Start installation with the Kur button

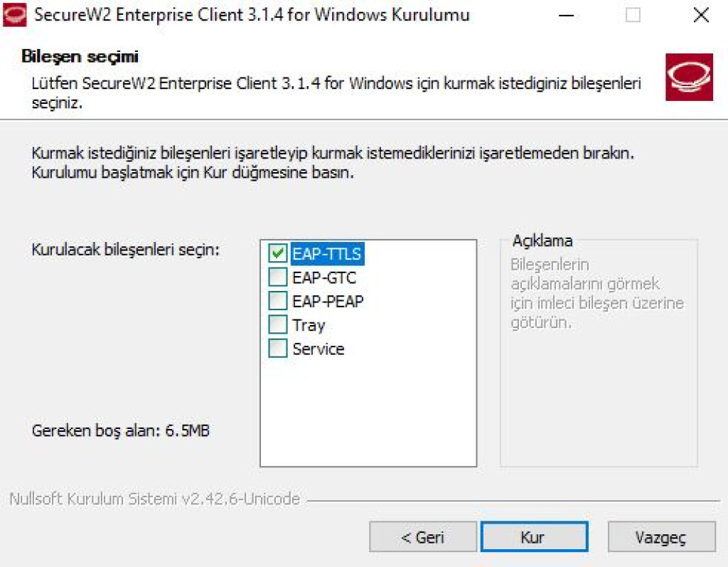tap(534, 537)
